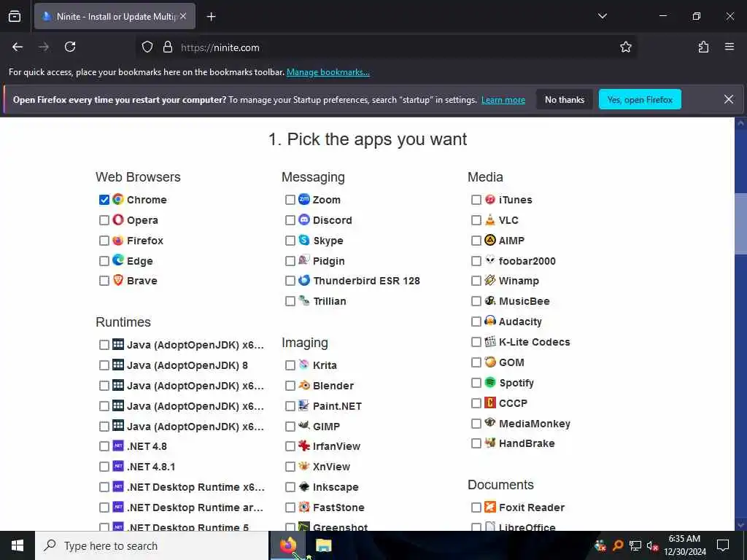This screenshot has width=747, height=560.
Task: Open the list all tabs dropdown arrow
Action: tap(602, 16)
